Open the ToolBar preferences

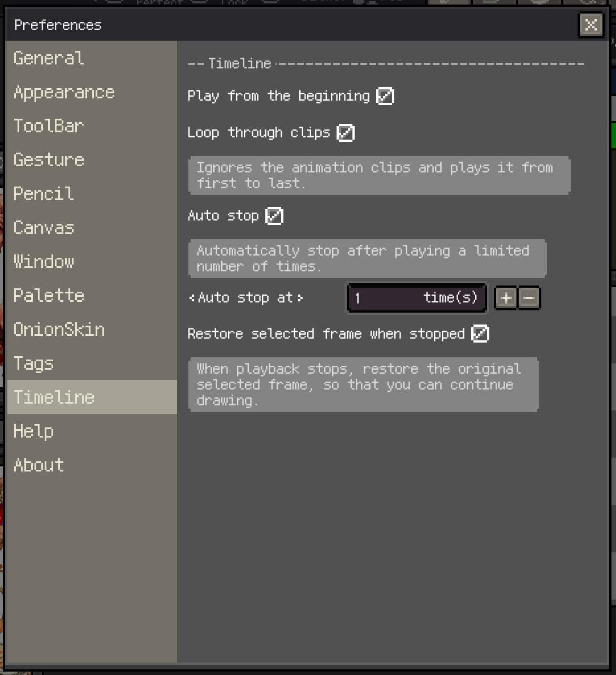(x=48, y=126)
